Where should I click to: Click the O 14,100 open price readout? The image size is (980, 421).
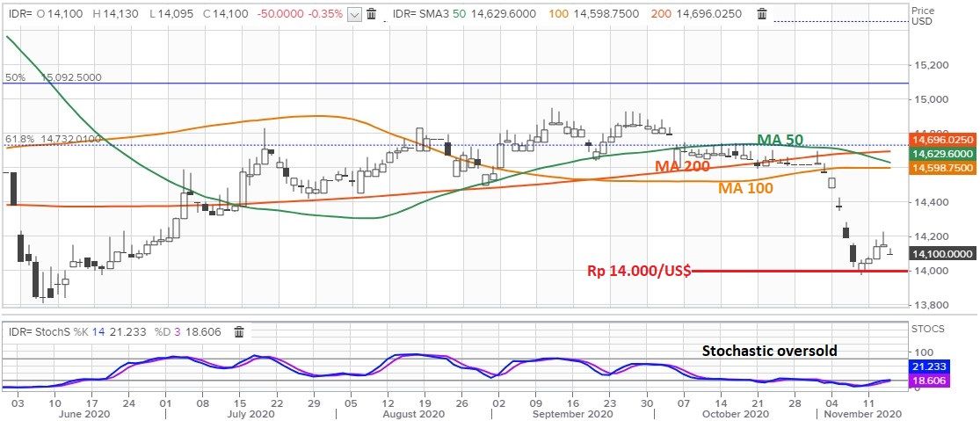[x=58, y=14]
